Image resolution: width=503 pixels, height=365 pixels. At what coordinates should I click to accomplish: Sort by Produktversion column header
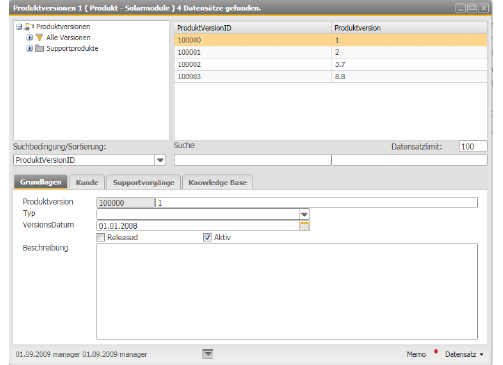click(x=409, y=28)
